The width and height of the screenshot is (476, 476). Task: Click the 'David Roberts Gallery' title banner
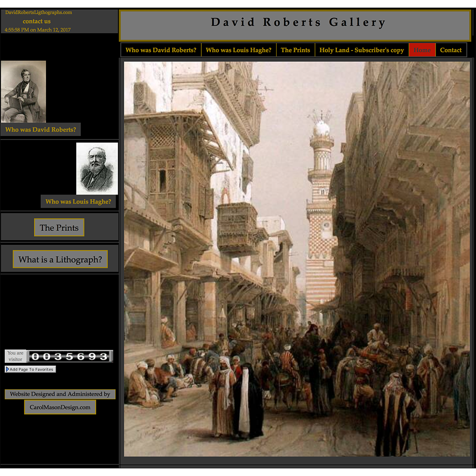tap(295, 26)
